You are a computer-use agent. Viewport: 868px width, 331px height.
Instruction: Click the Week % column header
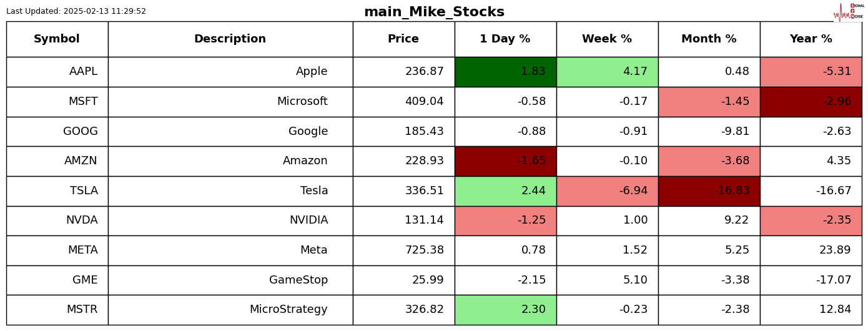coord(607,39)
